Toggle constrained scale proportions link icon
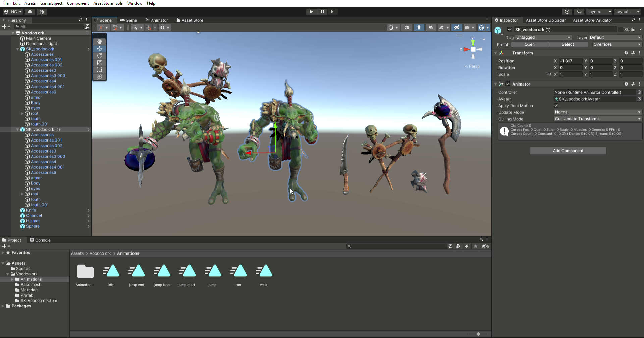The image size is (644, 338). point(549,74)
